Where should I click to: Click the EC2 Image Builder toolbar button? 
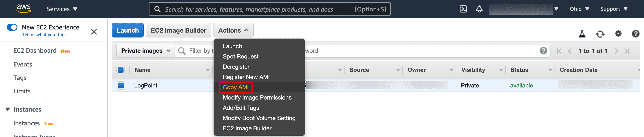179,30
